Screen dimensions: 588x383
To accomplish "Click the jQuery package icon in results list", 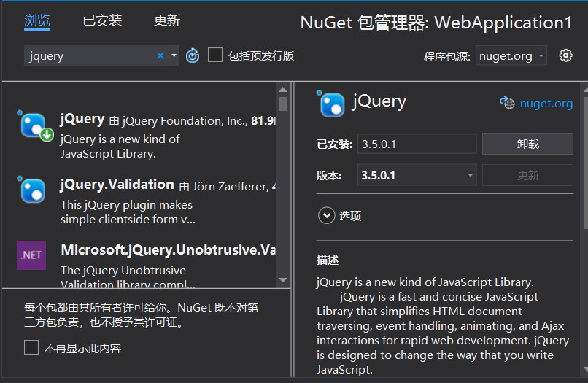I will (35, 127).
